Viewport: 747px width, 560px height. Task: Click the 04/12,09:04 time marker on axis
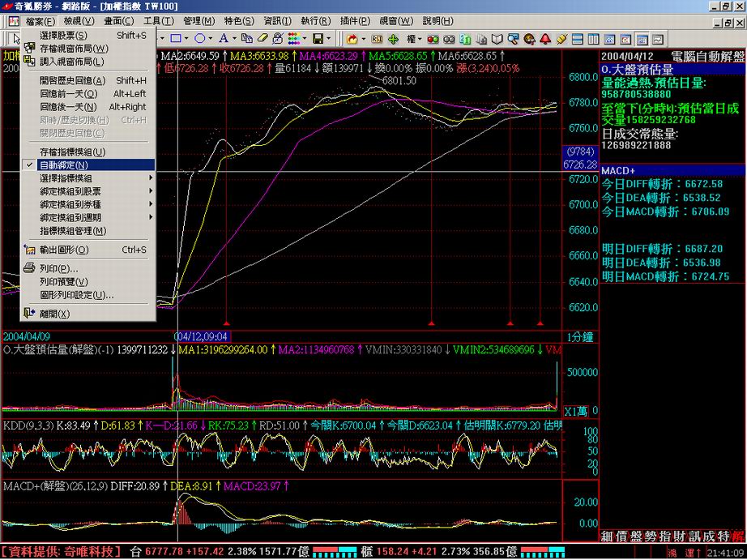point(203,336)
